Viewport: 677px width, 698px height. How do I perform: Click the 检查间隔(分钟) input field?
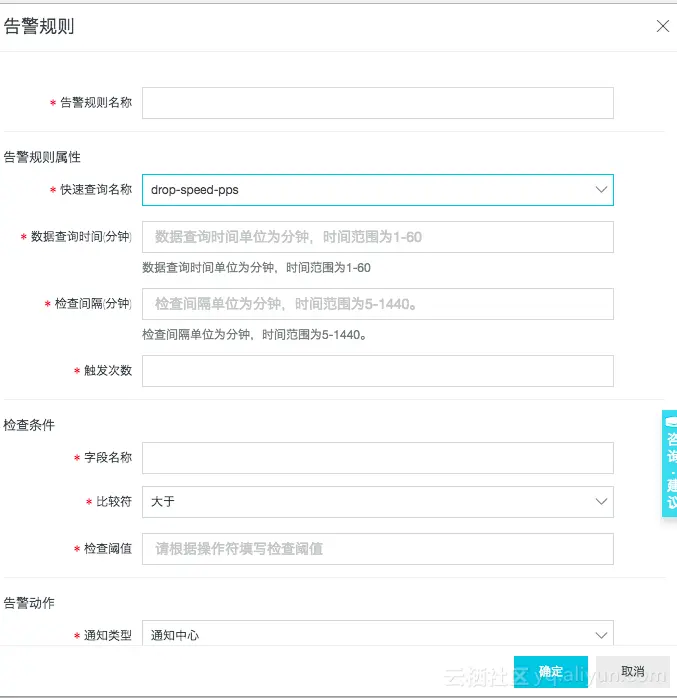(x=377, y=304)
